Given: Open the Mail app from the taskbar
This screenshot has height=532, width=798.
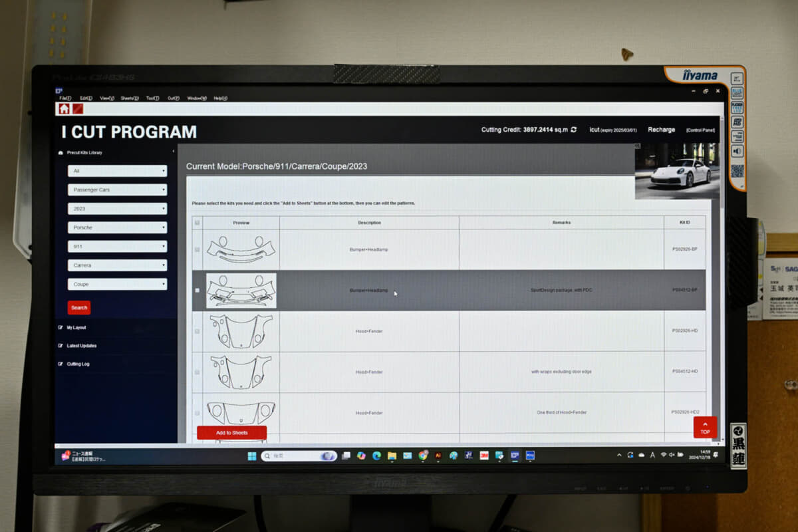Looking at the screenshot, I should coord(407,456).
